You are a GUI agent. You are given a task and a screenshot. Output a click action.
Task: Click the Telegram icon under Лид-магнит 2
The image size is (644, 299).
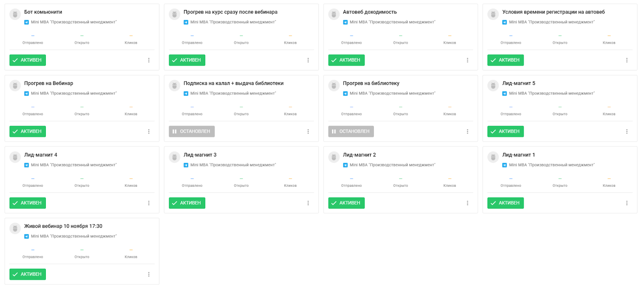click(345, 165)
